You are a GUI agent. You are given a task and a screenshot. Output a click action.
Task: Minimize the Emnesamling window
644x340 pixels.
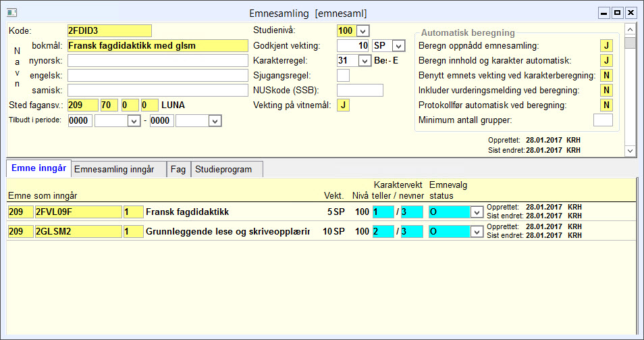(603, 13)
